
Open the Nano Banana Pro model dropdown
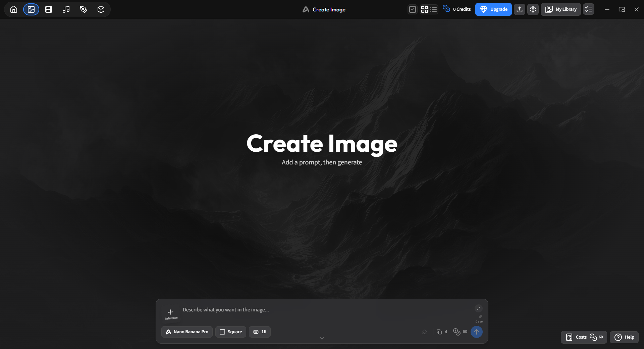click(x=187, y=332)
